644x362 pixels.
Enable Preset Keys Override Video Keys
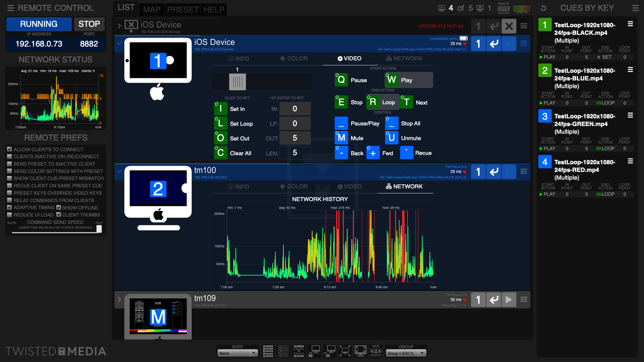tap(9, 193)
